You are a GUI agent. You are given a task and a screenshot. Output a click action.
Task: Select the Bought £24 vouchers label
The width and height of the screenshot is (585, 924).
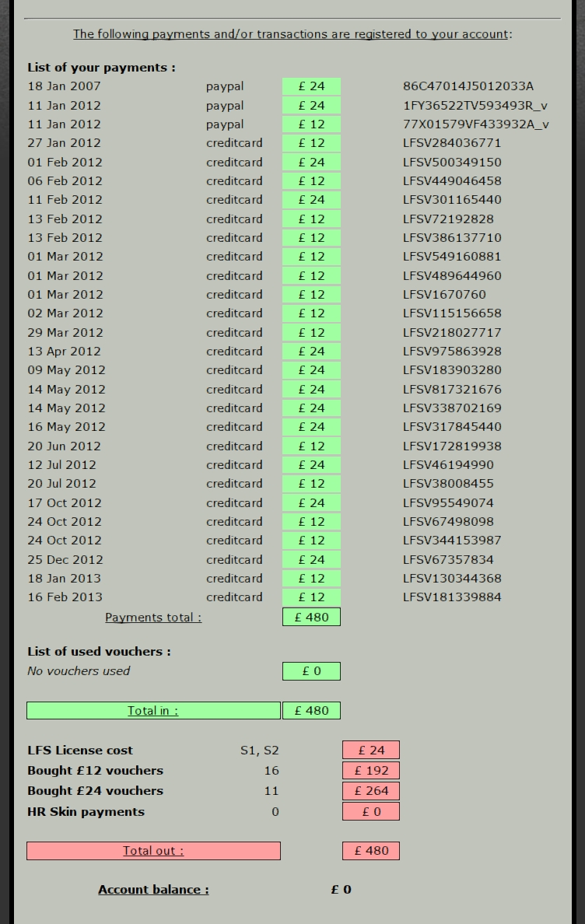(96, 791)
